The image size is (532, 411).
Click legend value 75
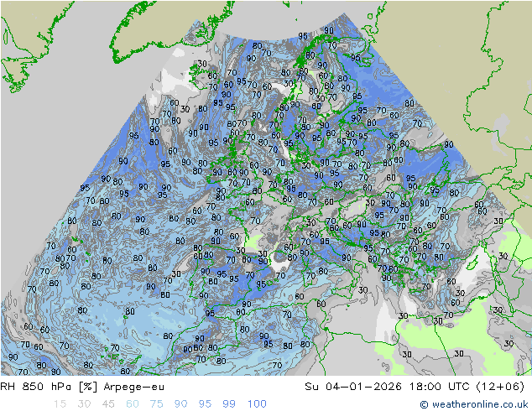[156, 404]
